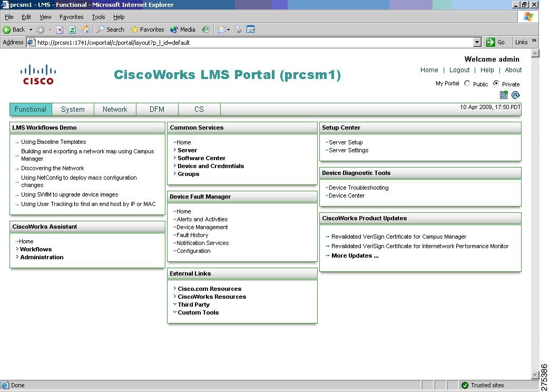
Task: Open Discovering the Network workflow
Action: (53, 169)
